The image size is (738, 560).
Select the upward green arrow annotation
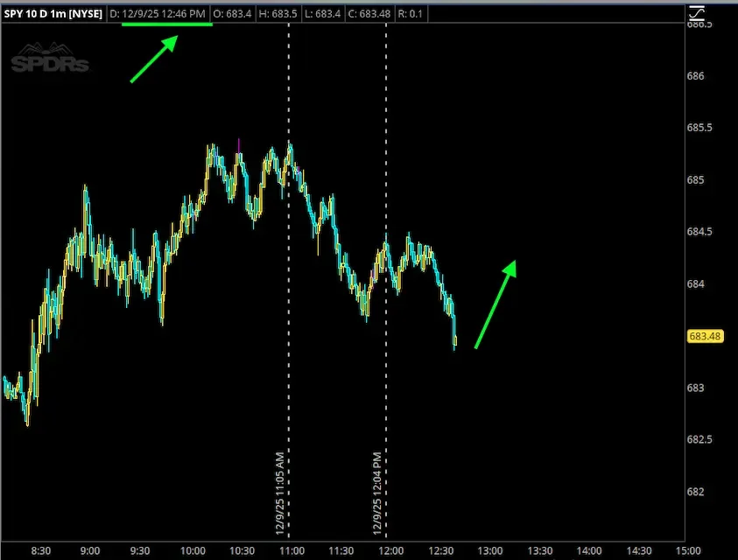tap(495, 302)
